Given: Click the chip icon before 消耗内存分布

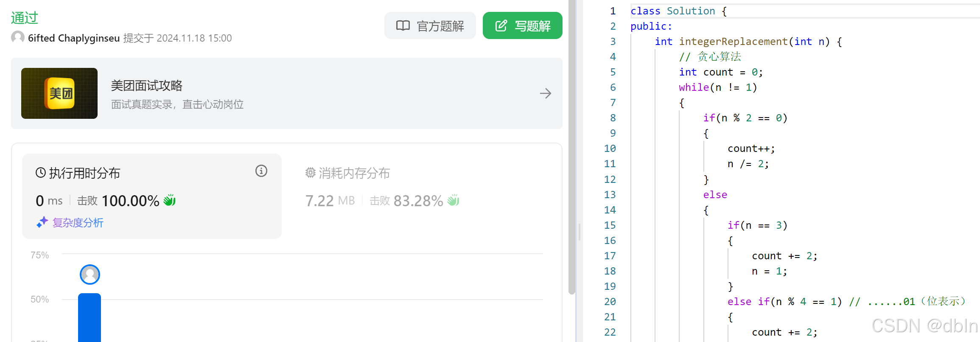Looking at the screenshot, I should 311,173.
